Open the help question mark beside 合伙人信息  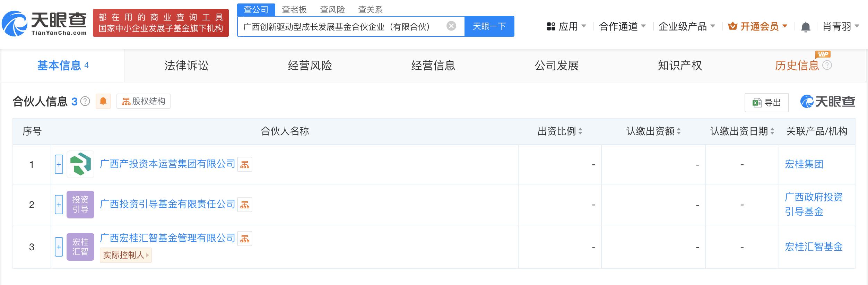point(85,101)
